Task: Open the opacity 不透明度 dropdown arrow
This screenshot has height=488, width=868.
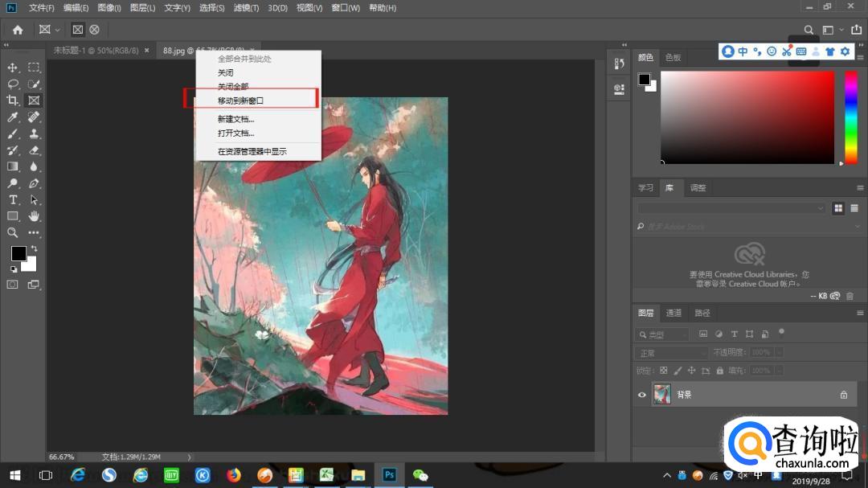Action: pyautogui.click(x=779, y=352)
